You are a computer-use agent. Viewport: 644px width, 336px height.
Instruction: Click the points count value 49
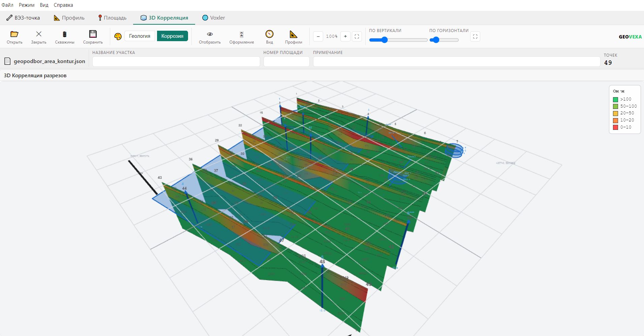point(608,63)
